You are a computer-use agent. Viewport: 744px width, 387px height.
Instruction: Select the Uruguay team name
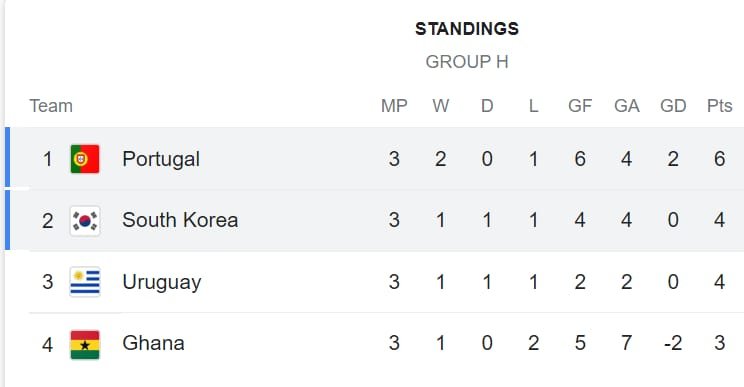pyautogui.click(x=162, y=283)
